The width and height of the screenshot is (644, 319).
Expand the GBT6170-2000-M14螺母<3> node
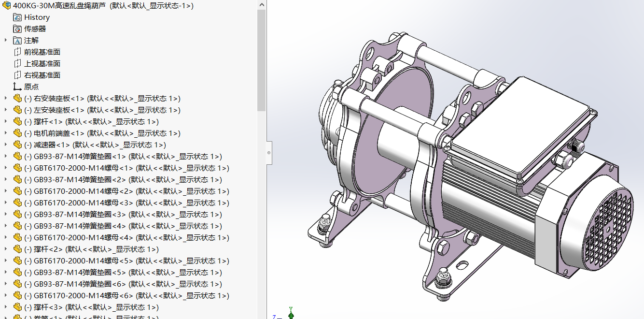[x=6, y=203]
